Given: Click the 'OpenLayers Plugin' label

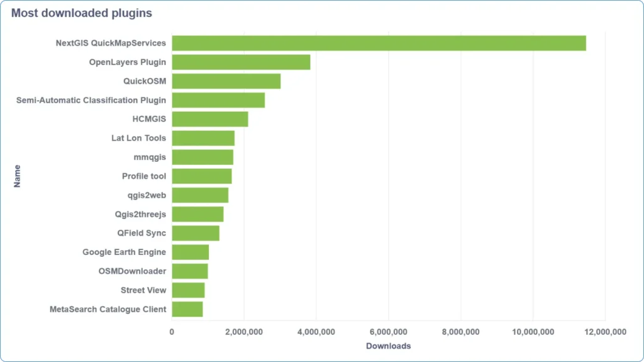Looking at the screenshot, I should [x=128, y=62].
